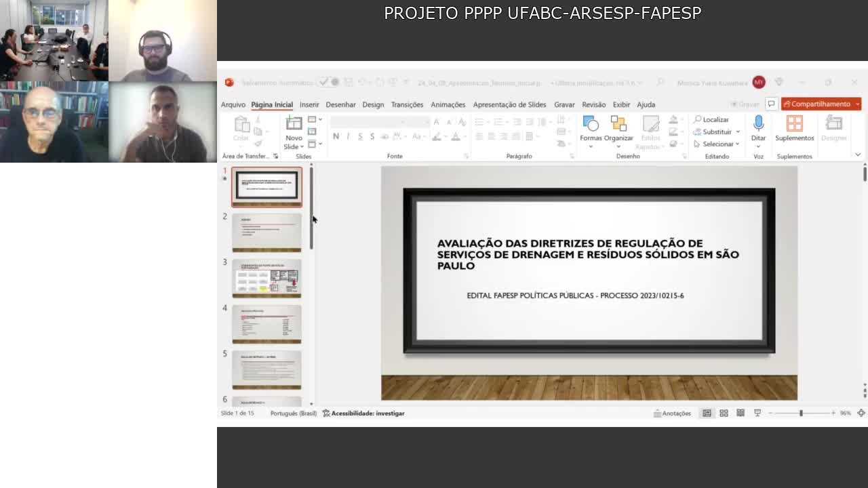Open Área de Transferência dialog launcher
Screen dimensions: 868x488
pyautogui.click(x=275, y=157)
